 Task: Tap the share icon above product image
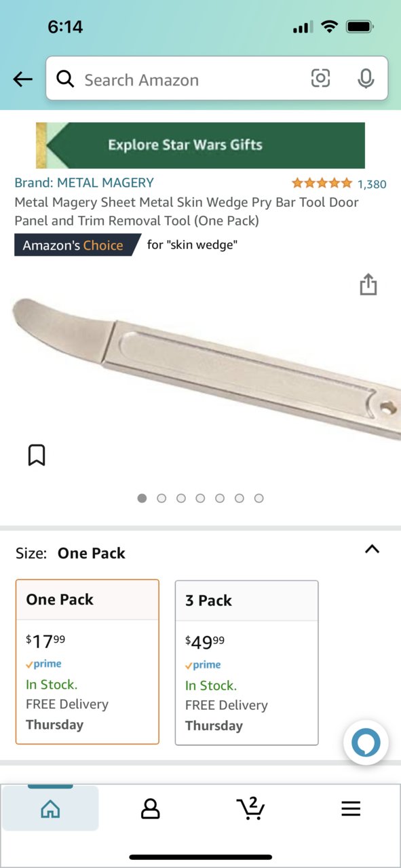coord(368,284)
